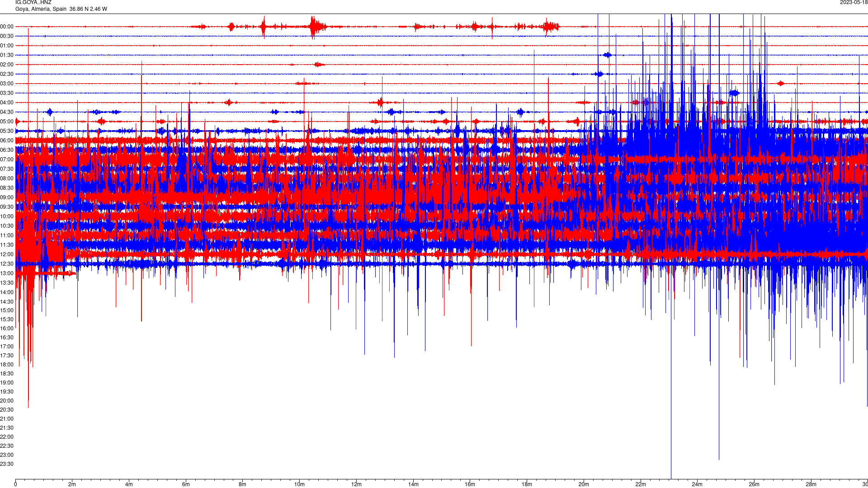Select the 08:30 trace time label
This screenshot has width=868, height=488.
[7, 188]
